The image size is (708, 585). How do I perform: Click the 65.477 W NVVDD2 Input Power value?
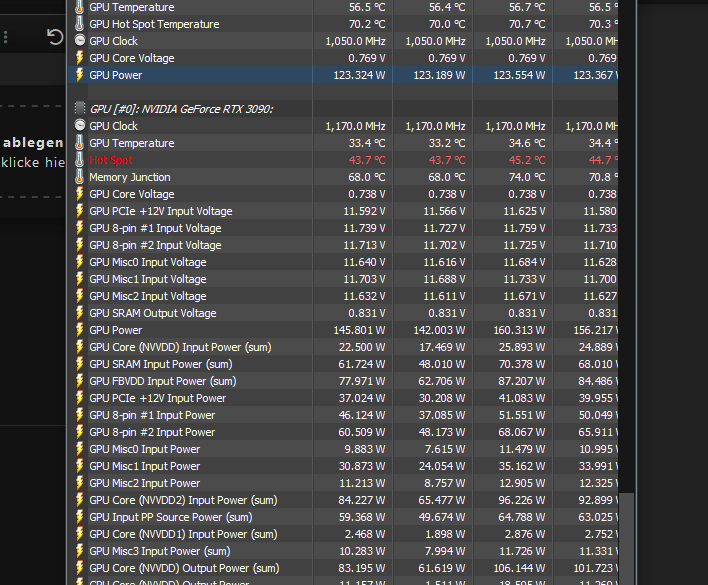pyautogui.click(x=442, y=500)
